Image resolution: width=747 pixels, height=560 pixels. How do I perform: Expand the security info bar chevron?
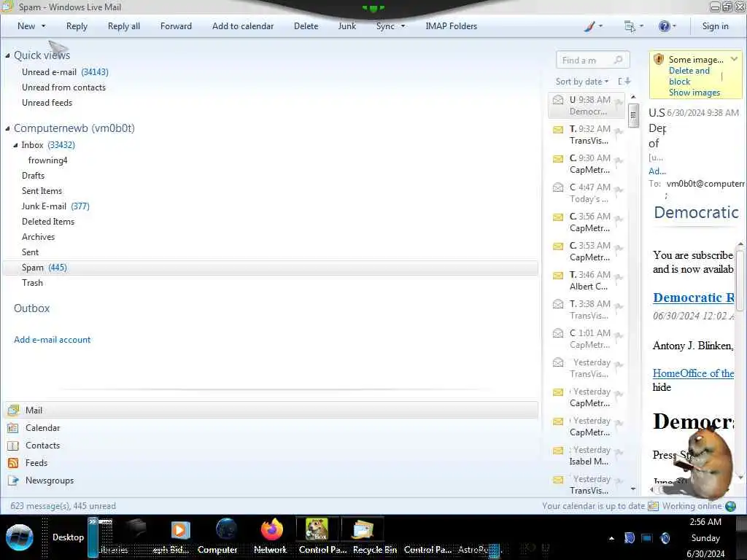734,59
